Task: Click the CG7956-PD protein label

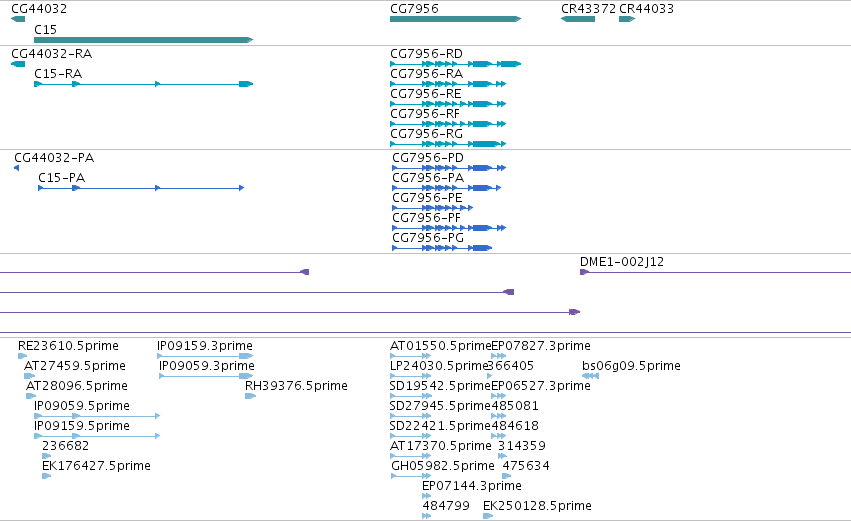Action: (428, 158)
